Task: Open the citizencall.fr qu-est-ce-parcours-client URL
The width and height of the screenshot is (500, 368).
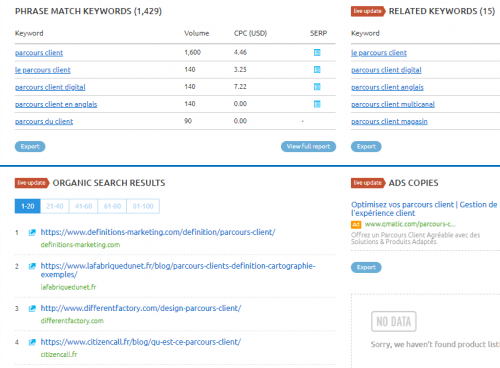Action: click(x=140, y=342)
